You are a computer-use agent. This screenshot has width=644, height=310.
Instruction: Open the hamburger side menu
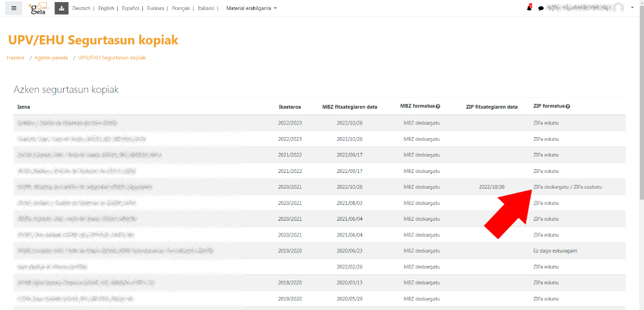click(14, 8)
